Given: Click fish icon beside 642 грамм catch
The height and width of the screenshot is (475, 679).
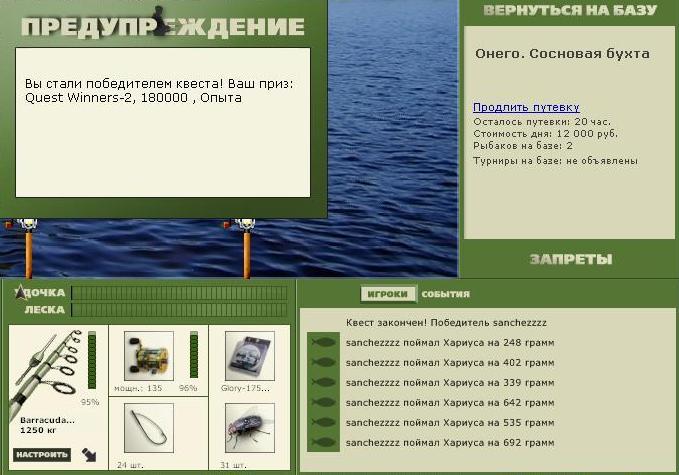Looking at the screenshot, I should point(323,402).
